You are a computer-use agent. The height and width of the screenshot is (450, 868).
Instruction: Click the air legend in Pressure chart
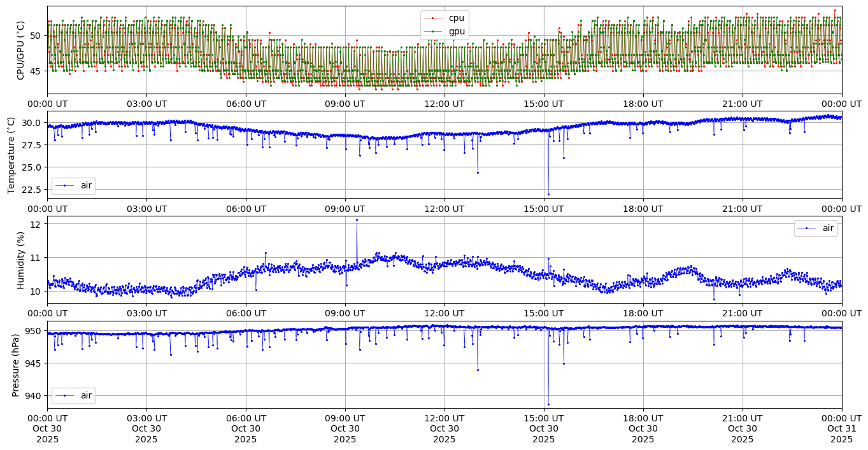[73, 395]
